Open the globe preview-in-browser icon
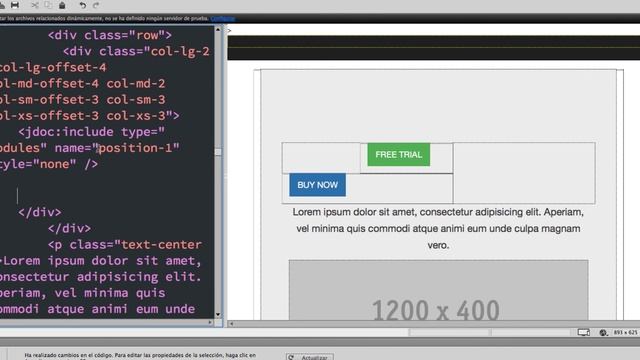 click(x=603, y=333)
